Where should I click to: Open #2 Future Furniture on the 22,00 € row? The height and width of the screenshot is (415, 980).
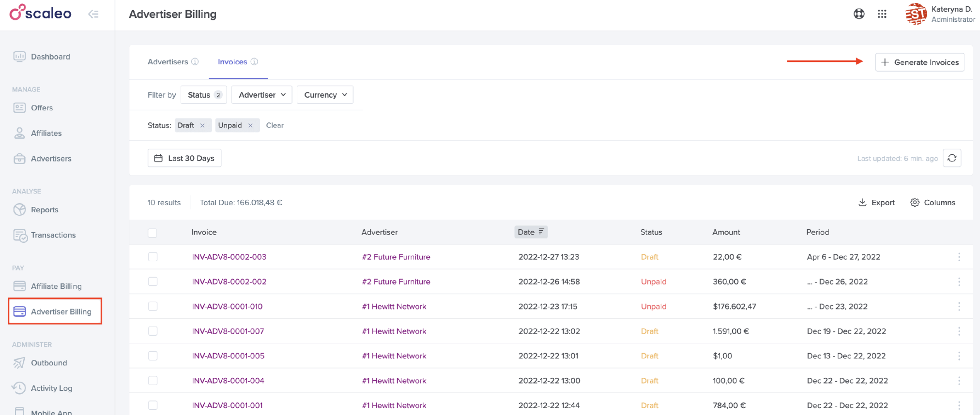[x=396, y=257]
